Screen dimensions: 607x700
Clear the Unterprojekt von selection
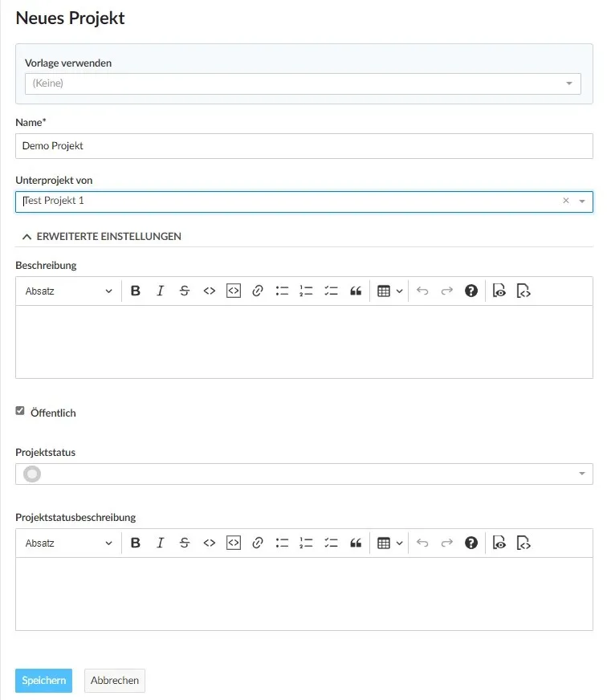coord(566,201)
